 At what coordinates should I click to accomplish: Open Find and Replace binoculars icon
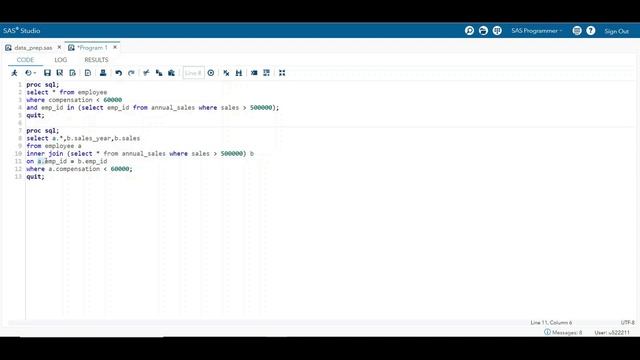tap(239, 73)
